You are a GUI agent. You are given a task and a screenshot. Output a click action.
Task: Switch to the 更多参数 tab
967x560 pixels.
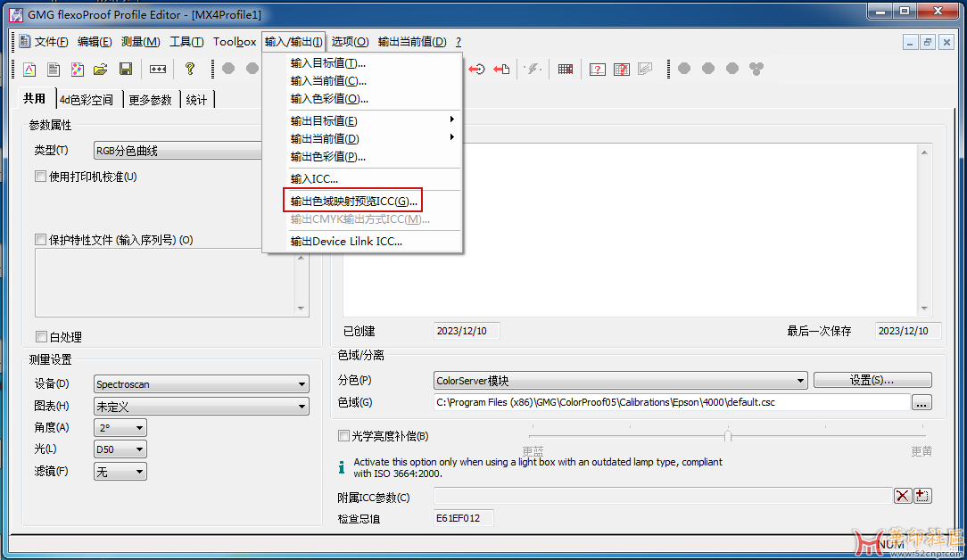point(150,99)
